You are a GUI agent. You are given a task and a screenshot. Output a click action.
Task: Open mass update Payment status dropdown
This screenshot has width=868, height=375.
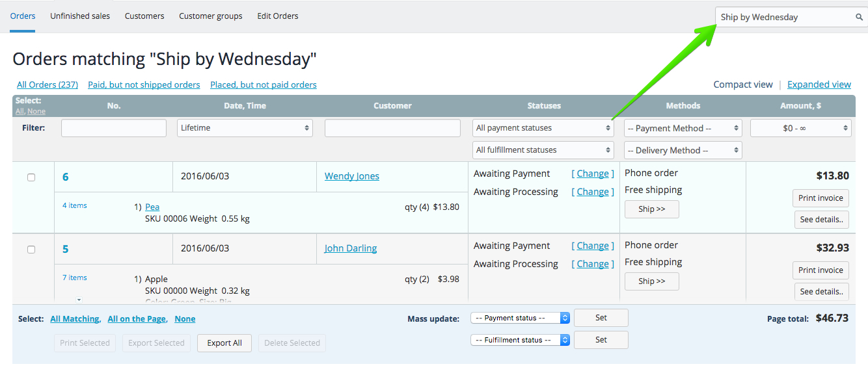pos(520,318)
